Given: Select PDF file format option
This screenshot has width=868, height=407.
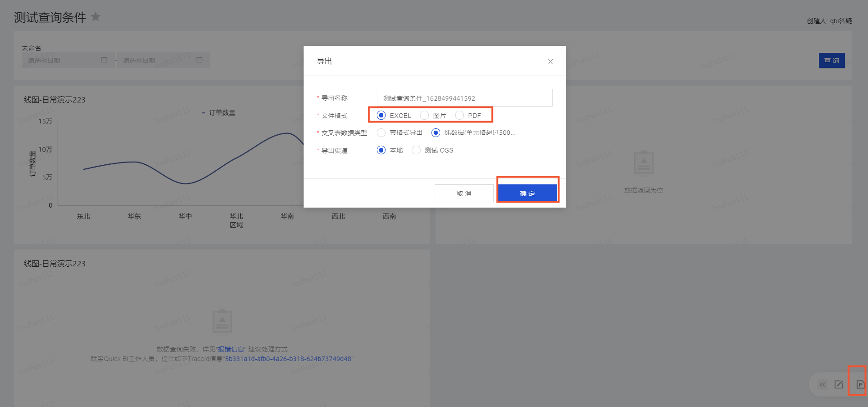Looking at the screenshot, I should [x=460, y=115].
